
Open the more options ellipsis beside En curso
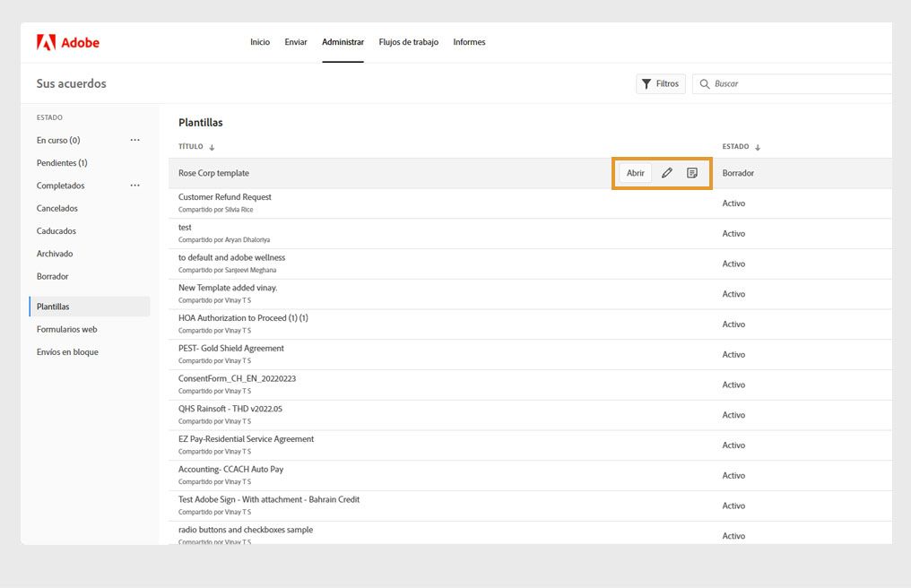[135, 140]
